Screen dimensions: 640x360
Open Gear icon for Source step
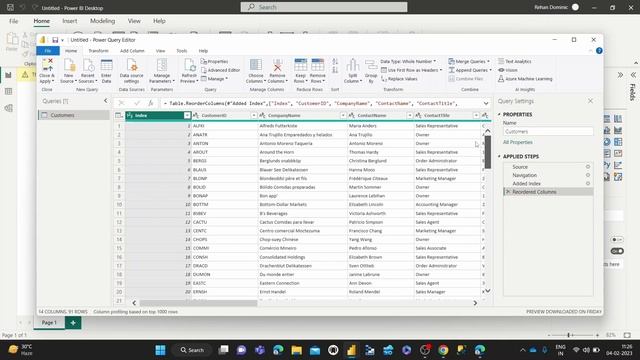click(x=588, y=167)
